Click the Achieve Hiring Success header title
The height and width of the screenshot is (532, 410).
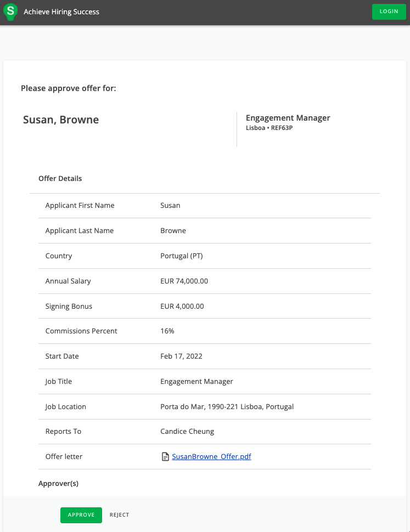pos(61,12)
